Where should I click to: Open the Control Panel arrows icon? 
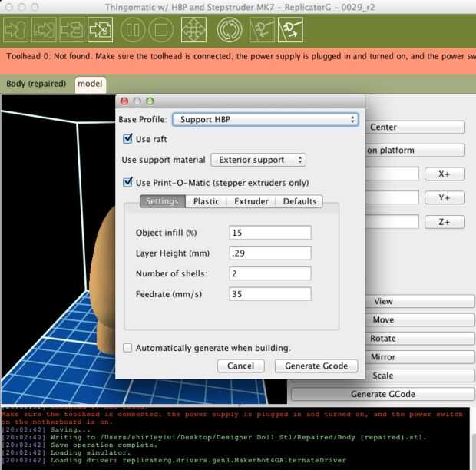coord(193,30)
